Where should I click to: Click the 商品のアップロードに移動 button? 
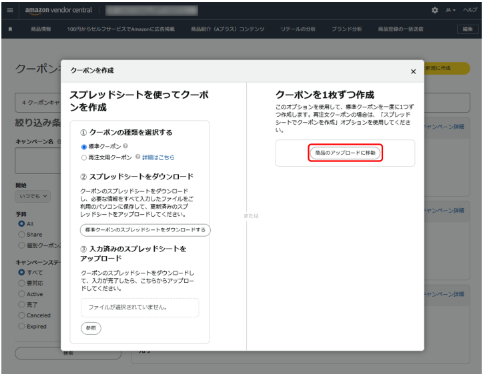345,153
